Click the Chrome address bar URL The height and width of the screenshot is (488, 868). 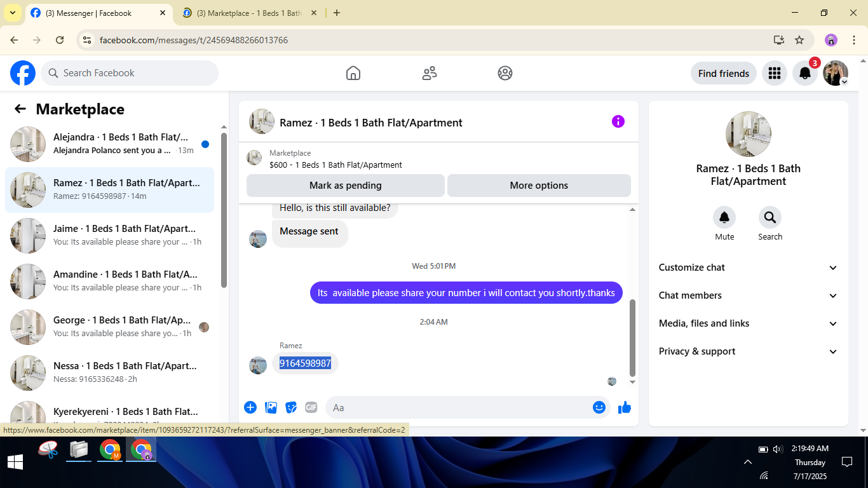pos(194,40)
